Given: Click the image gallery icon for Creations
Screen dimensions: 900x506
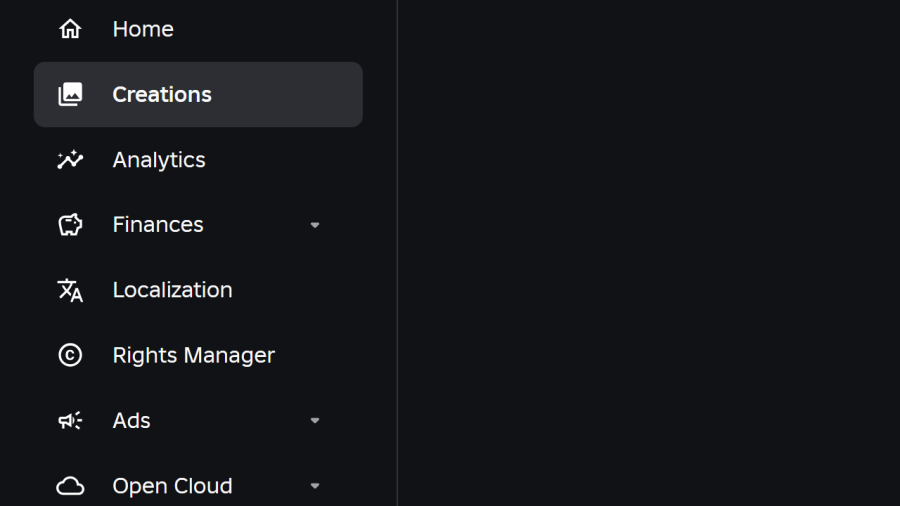Looking at the screenshot, I should [70, 95].
